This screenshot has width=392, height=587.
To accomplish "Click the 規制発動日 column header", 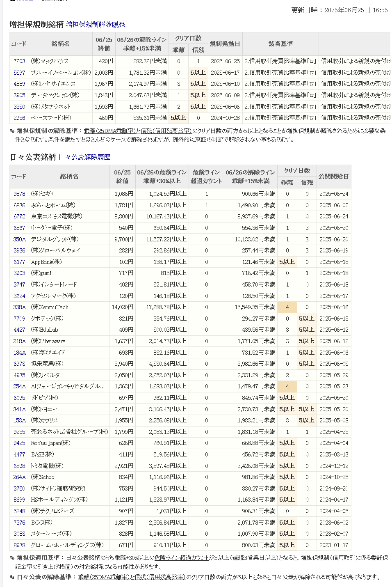I will point(225,44).
